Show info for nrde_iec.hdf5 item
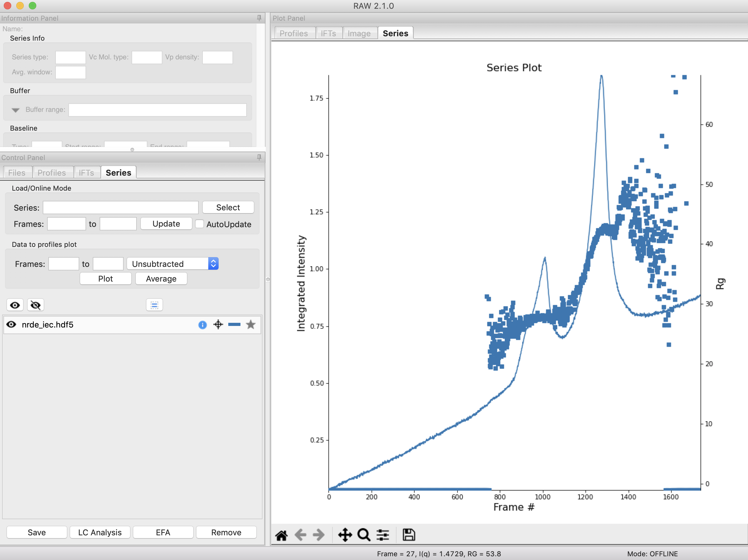Viewport: 748px width, 560px height. click(202, 325)
